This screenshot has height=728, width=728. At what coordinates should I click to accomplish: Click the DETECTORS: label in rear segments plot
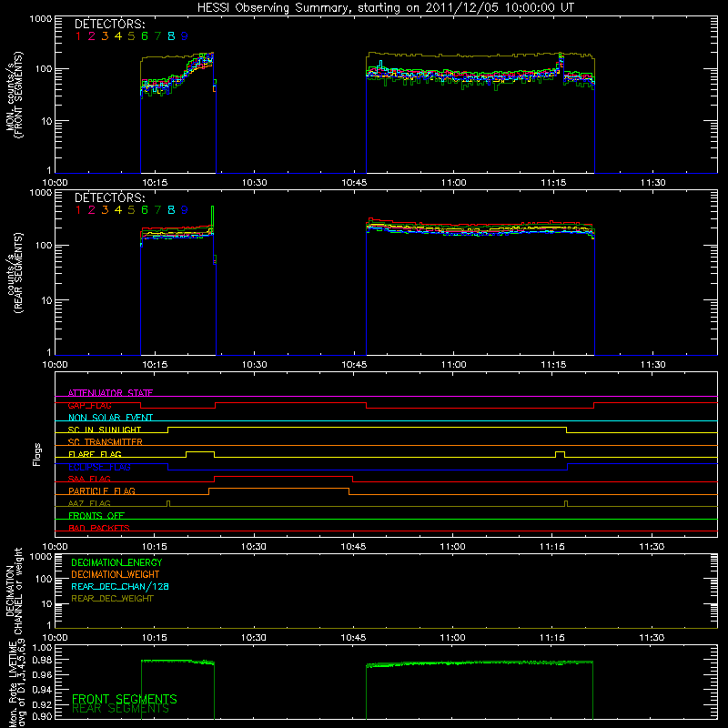pos(109,197)
